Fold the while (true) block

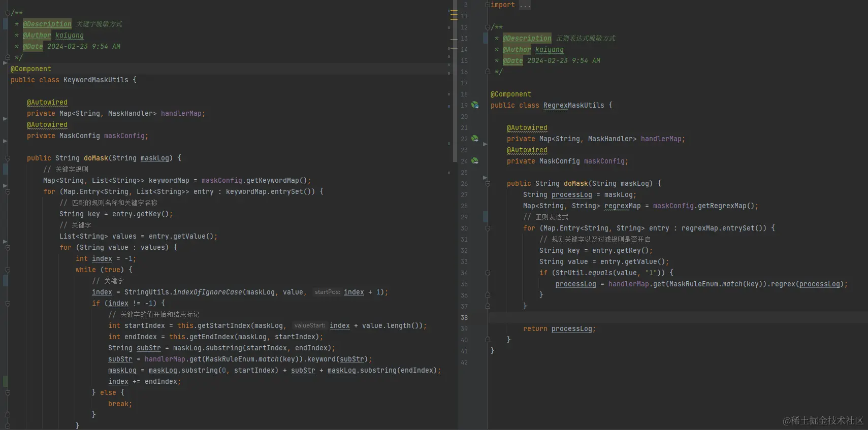click(x=8, y=270)
